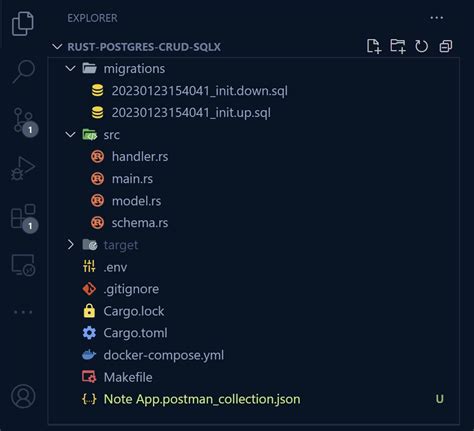Click the New File icon
The width and height of the screenshot is (474, 431).
[x=374, y=46]
